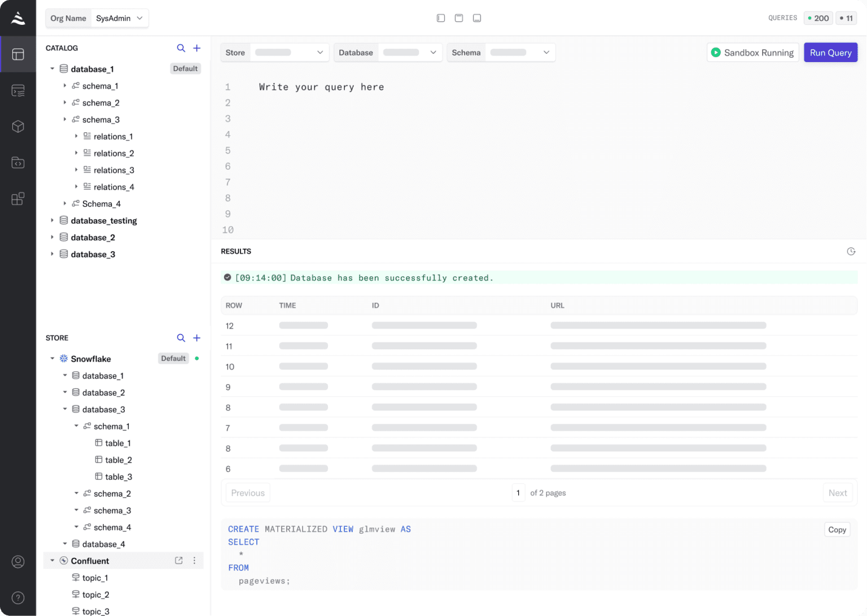
Task: Expand the schema_1 tree item under database_1
Action: pos(65,86)
